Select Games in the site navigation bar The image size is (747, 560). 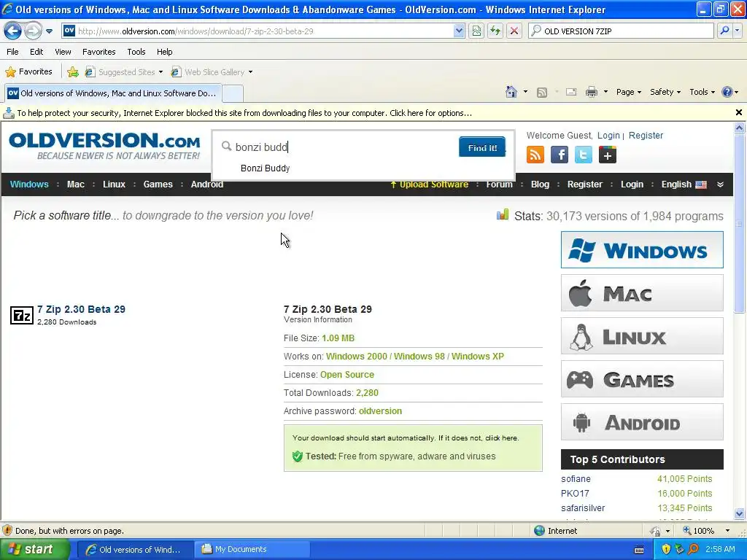[x=158, y=184]
